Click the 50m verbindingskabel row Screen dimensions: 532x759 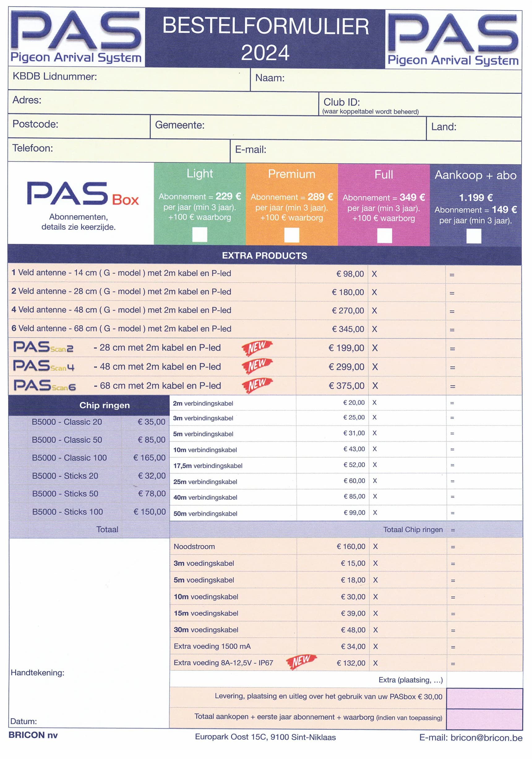coord(346,513)
